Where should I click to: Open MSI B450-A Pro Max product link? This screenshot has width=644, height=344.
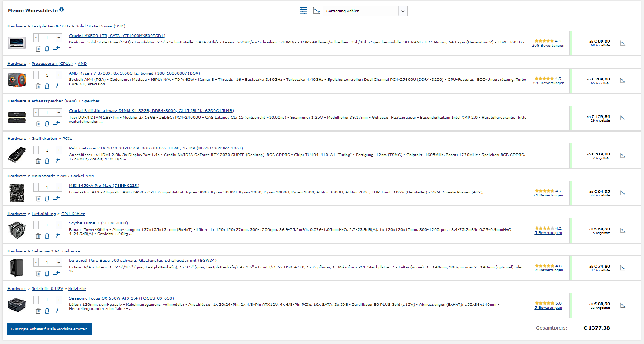(x=104, y=186)
